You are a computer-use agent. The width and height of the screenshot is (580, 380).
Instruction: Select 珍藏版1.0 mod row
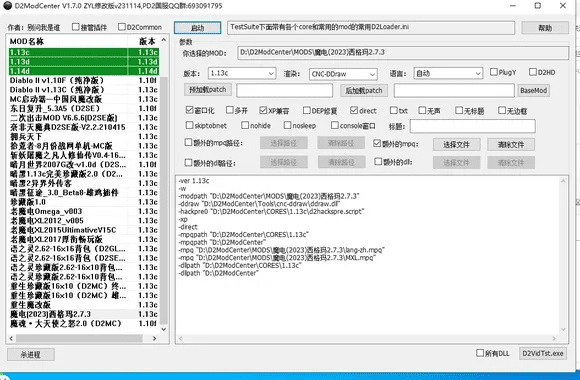pyautogui.click(x=84, y=202)
